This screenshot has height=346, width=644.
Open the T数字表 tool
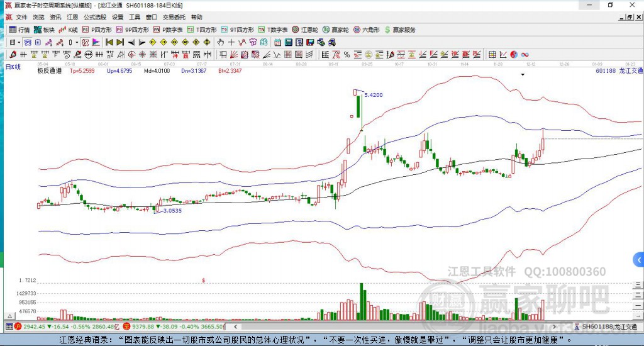273,30
